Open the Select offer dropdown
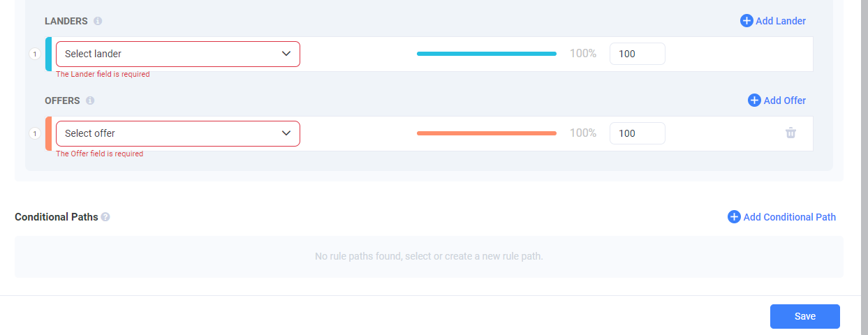 tap(168, 133)
